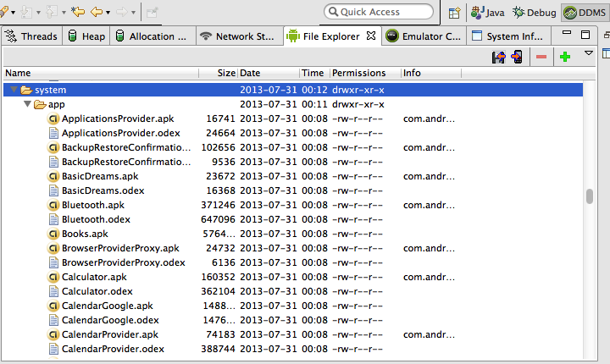Select ApplicationsProvider.odex file
Viewport: 610px width, 364px height.
pyautogui.click(x=120, y=133)
